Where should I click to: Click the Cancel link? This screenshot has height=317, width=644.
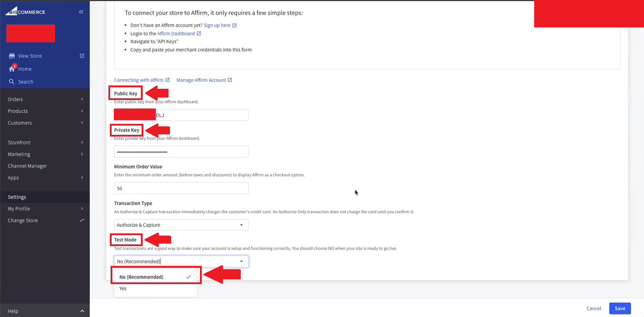(594, 308)
